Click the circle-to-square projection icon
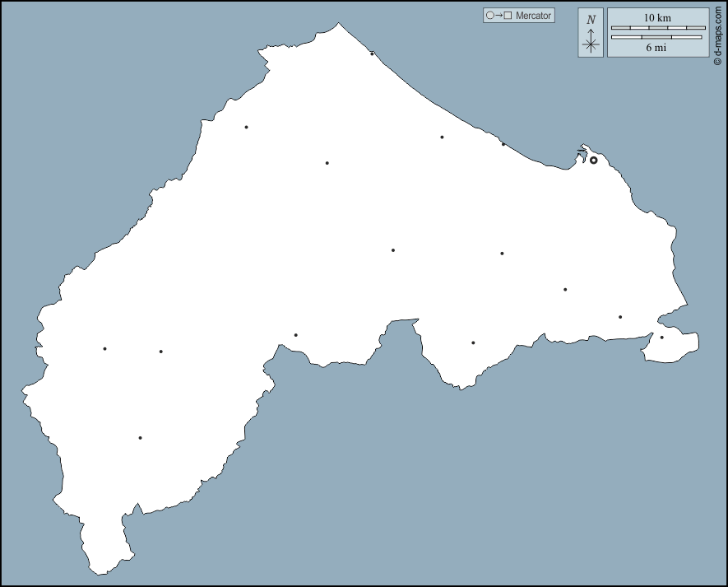Image resolution: width=728 pixels, height=587 pixels. click(498, 16)
